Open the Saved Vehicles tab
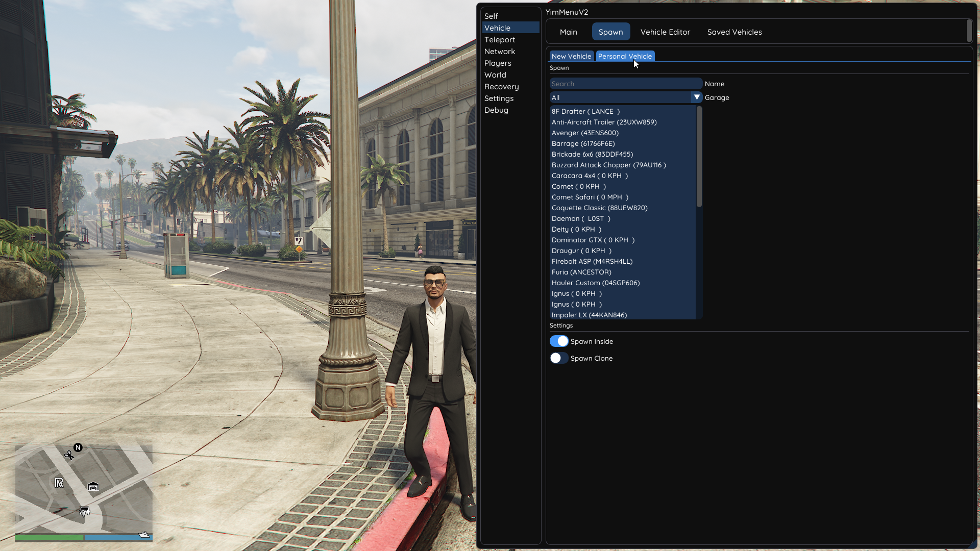Screen dimensions: 980x551 tap(734, 32)
